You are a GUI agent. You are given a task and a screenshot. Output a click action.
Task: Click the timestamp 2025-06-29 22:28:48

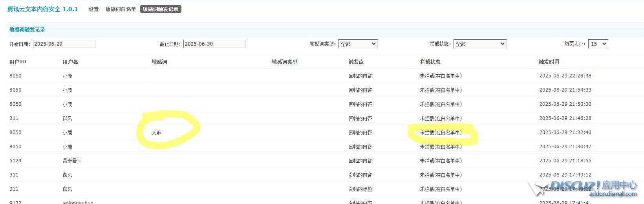coord(565,76)
